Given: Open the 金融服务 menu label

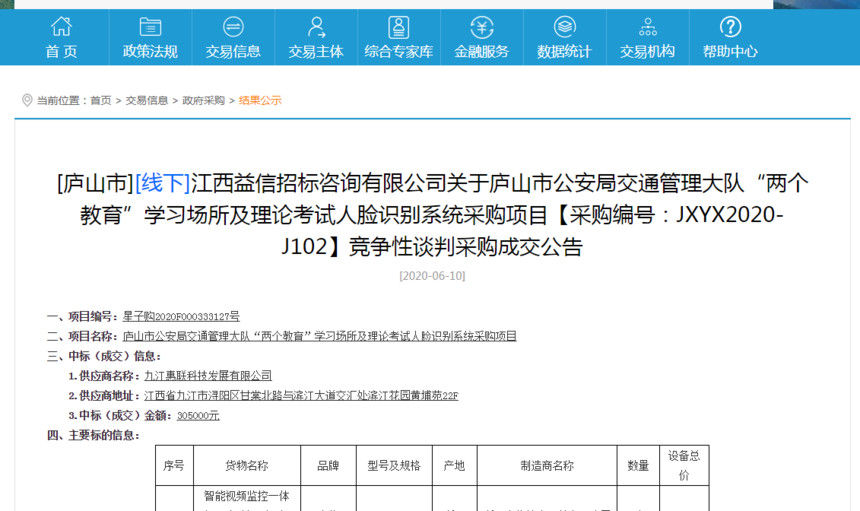Looking at the screenshot, I should pyautogui.click(x=482, y=52).
